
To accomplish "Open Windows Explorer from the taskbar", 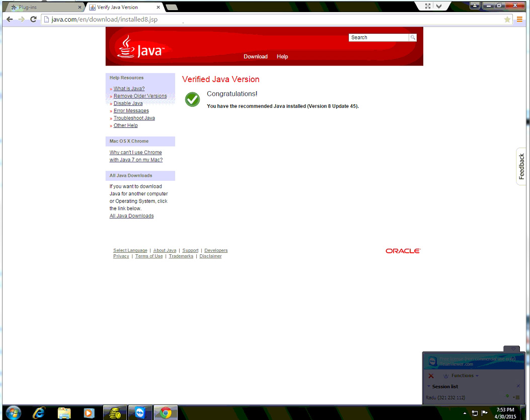I will 64,413.
